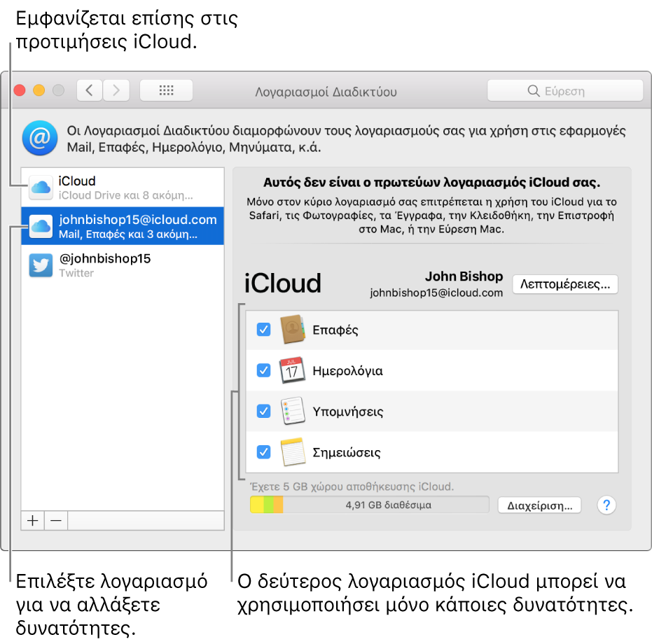The image size is (652, 644).
Task: Click the bold not-primary-account warning heading
Action: click(431, 183)
